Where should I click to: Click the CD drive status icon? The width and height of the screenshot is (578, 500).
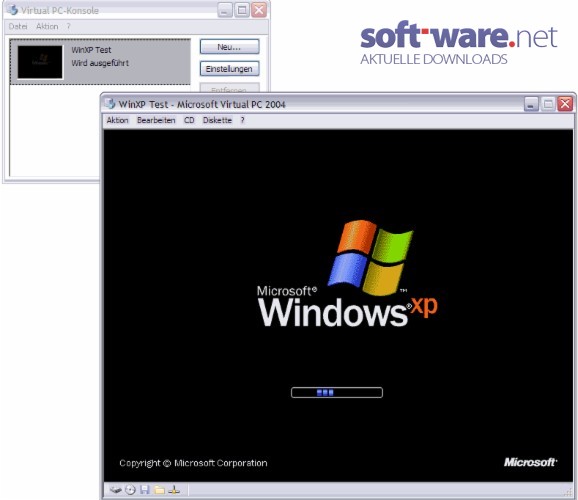click(x=130, y=490)
